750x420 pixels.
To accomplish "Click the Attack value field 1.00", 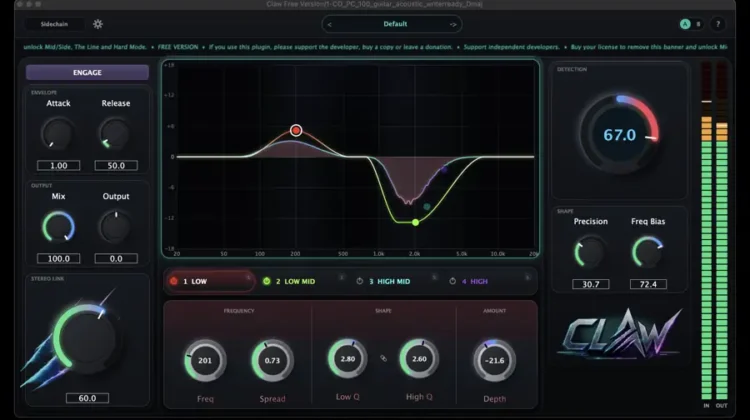I will [58, 166].
